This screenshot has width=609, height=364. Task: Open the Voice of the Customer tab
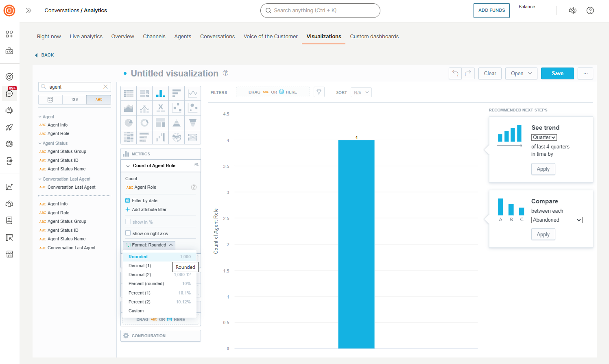(271, 36)
